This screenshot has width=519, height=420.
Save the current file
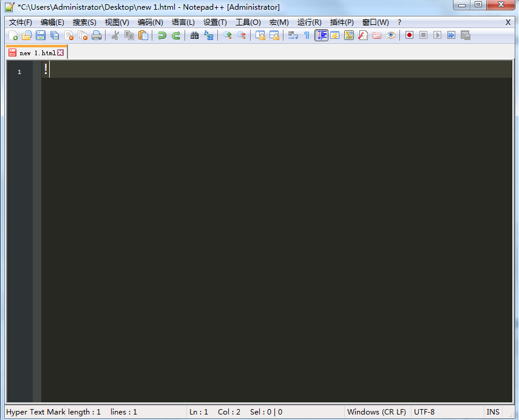(41, 35)
